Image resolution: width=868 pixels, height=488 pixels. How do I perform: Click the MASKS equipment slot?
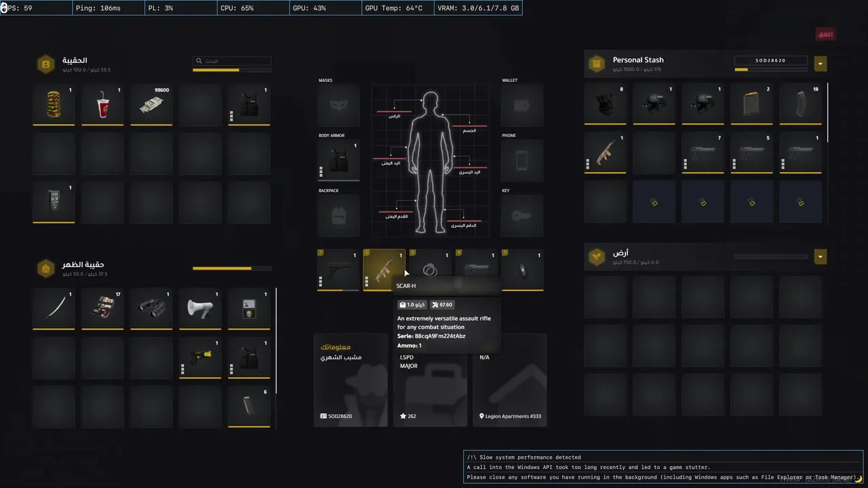[x=338, y=105]
